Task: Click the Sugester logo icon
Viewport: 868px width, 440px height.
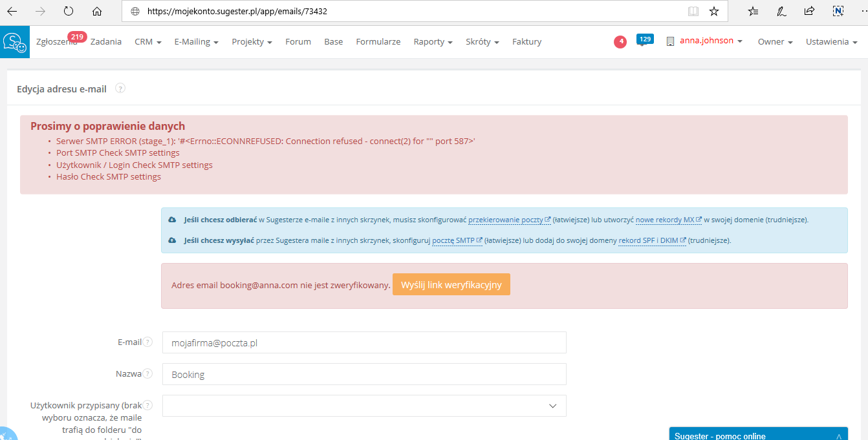Action: coord(14,42)
